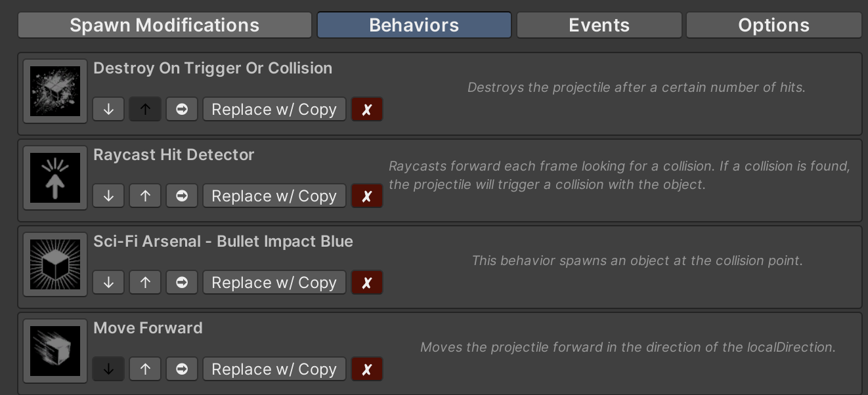Click the Move Forward behavior icon

pos(55,351)
